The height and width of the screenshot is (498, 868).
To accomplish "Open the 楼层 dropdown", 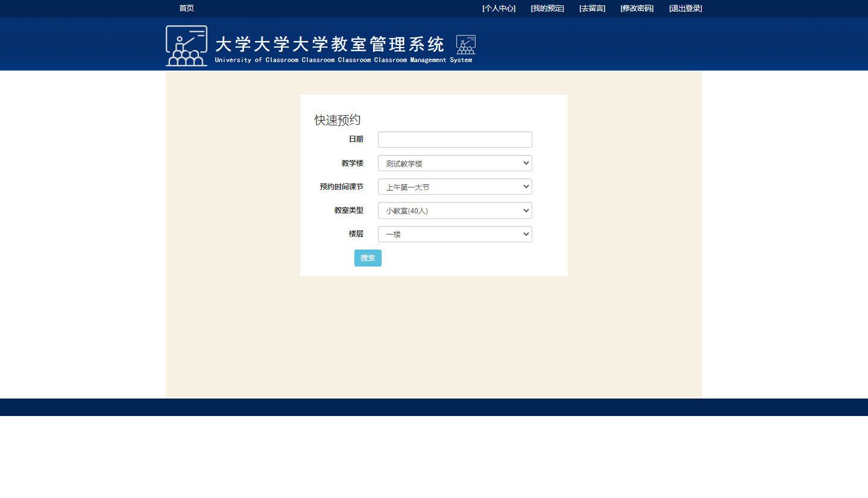I will pos(455,234).
